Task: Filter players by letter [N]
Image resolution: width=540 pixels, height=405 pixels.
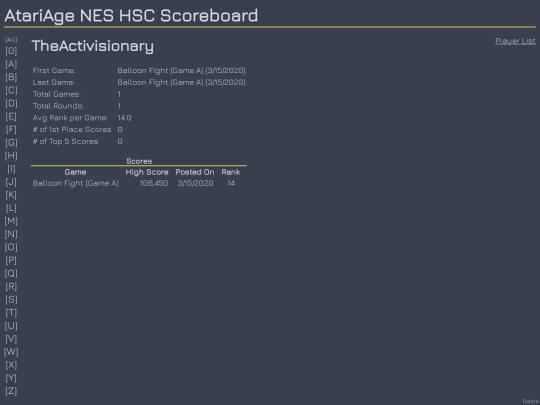Action: [x=11, y=234]
